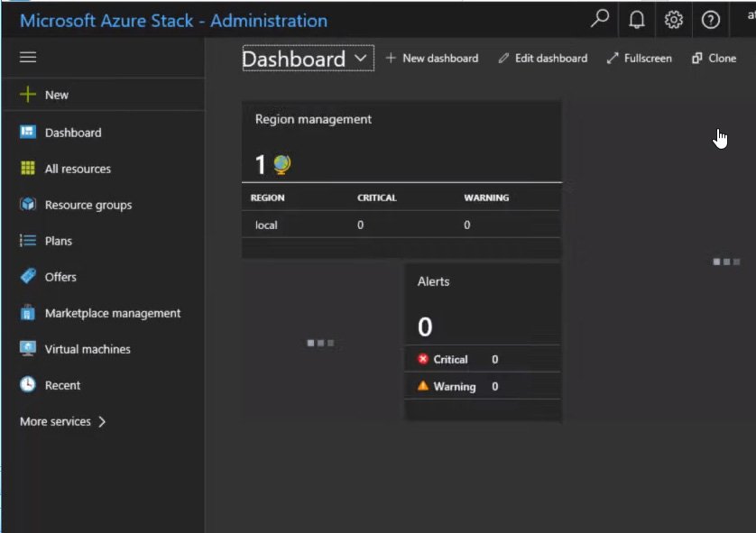Click the Offers sidebar item
756x533 pixels.
point(60,277)
